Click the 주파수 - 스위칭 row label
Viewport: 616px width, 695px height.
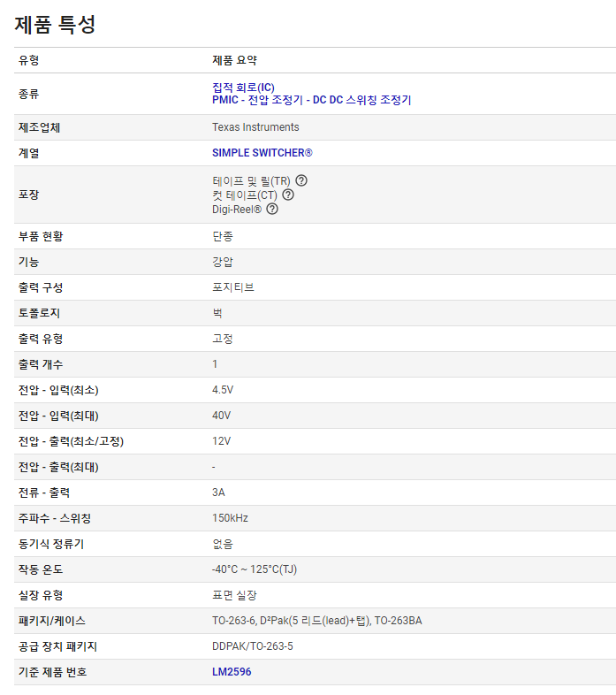point(55,518)
